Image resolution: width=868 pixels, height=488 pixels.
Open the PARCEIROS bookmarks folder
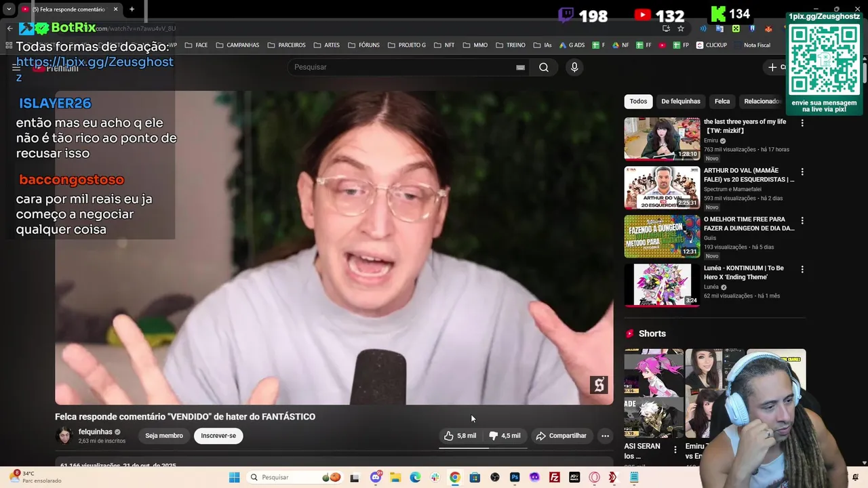tap(286, 45)
